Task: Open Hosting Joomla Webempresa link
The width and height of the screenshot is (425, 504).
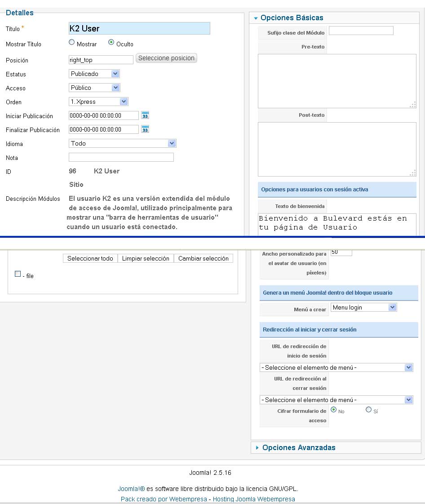Action: point(254,499)
